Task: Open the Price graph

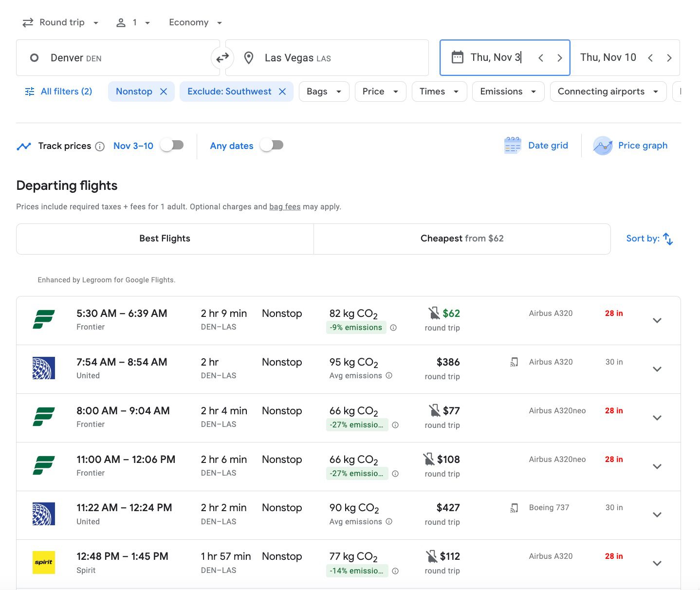Action: point(630,146)
